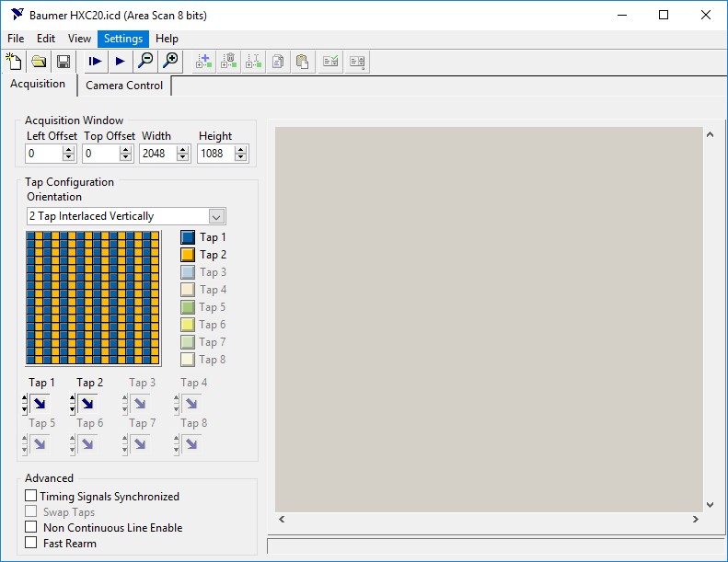Viewport: 728px width, 562px height.
Task: Click the Left Offset value field
Action: tap(44, 154)
